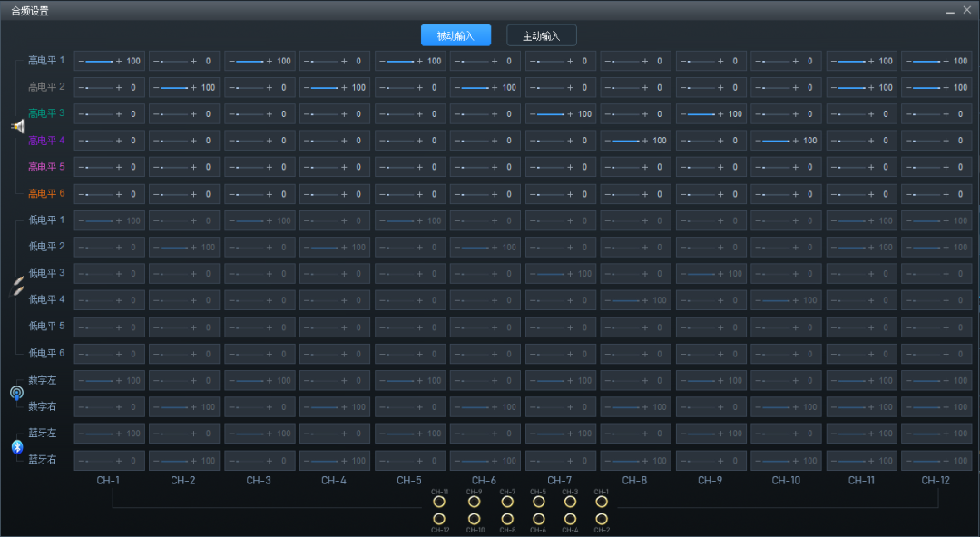Click the CH-8 output jack icon
This screenshot has height=537, width=980.
(507, 519)
